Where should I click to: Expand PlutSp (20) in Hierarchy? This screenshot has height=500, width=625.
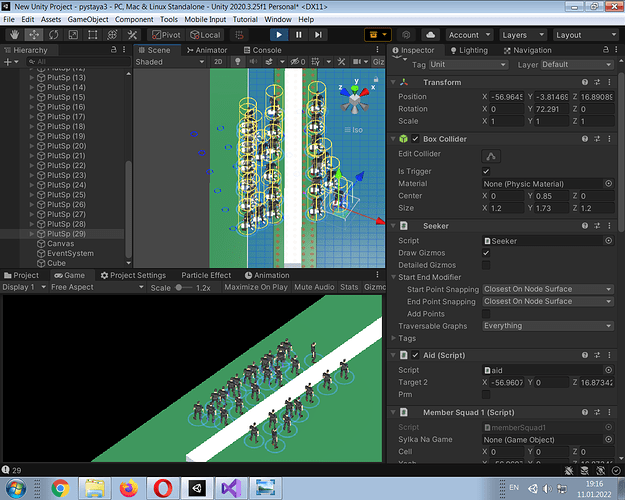31,146
